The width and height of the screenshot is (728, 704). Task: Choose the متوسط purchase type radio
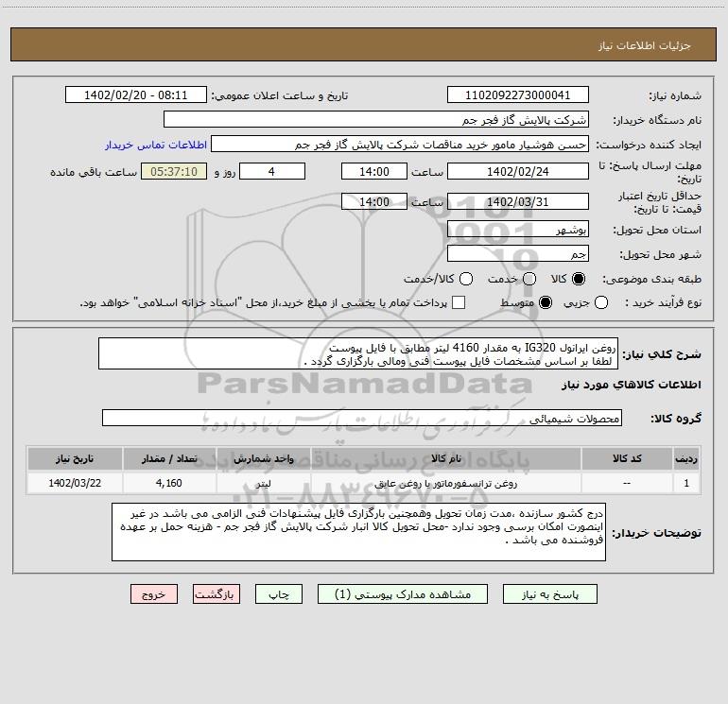pos(546,302)
